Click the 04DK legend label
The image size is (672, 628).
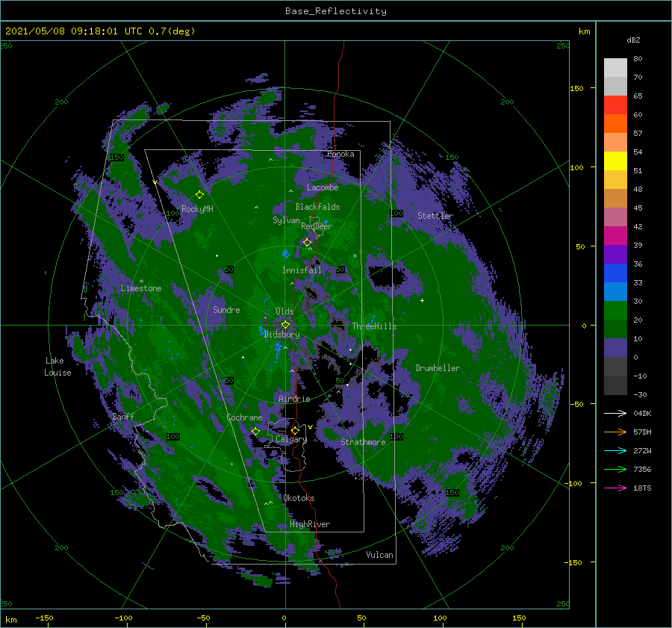tap(642, 413)
